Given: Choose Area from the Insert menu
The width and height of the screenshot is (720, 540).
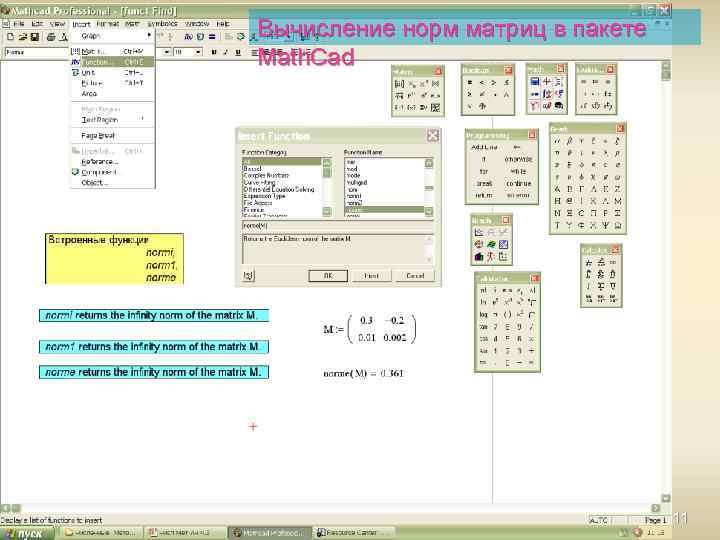Looking at the screenshot, I should click(x=113, y=94).
